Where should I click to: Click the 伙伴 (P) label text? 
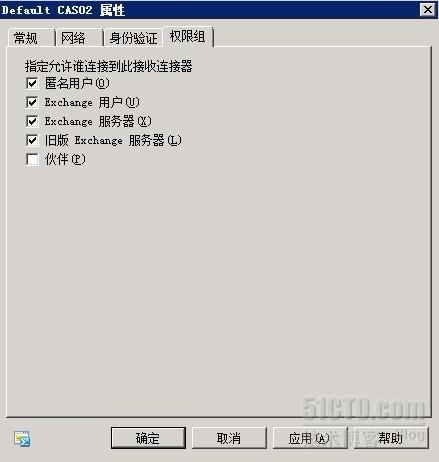(65, 159)
